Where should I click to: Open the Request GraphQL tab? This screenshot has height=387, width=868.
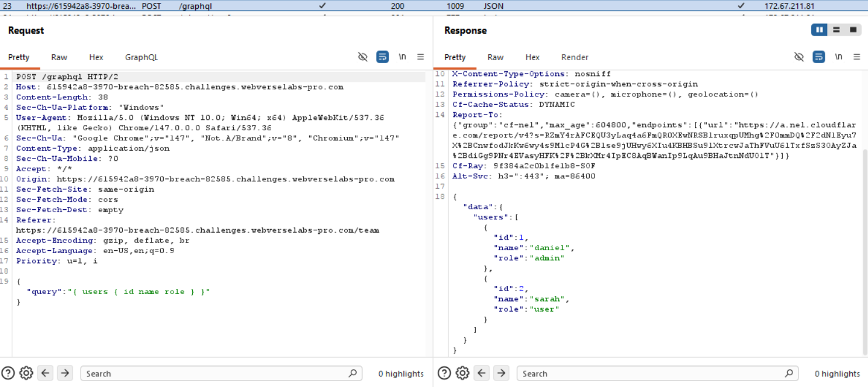(x=141, y=57)
